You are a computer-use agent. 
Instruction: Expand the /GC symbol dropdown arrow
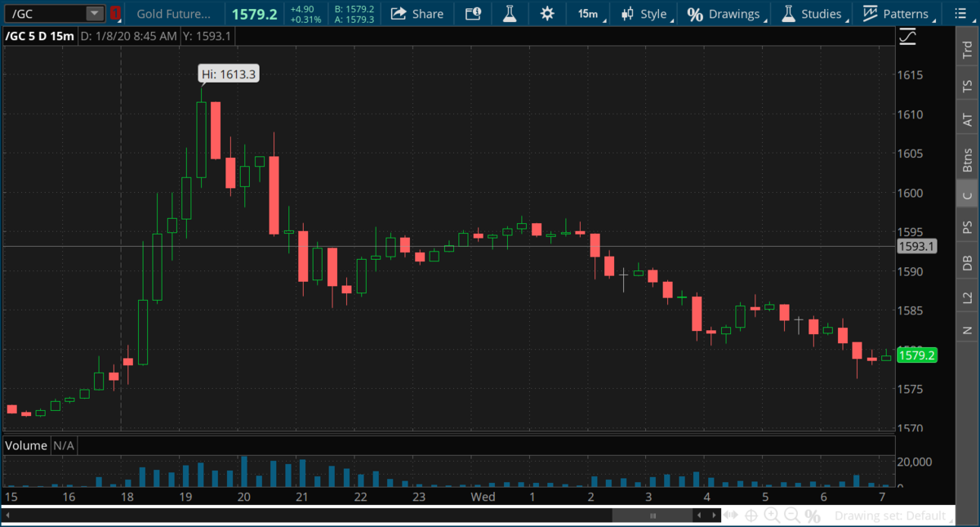coord(95,14)
